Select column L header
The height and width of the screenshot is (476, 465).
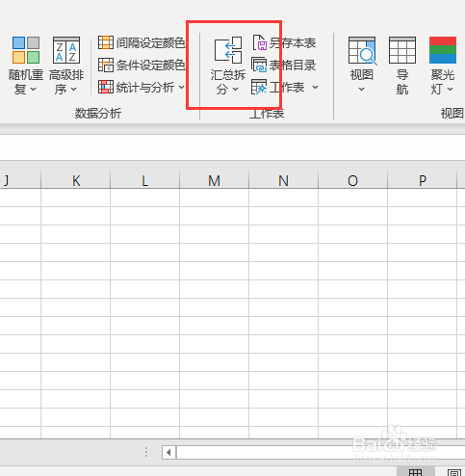pos(145,180)
